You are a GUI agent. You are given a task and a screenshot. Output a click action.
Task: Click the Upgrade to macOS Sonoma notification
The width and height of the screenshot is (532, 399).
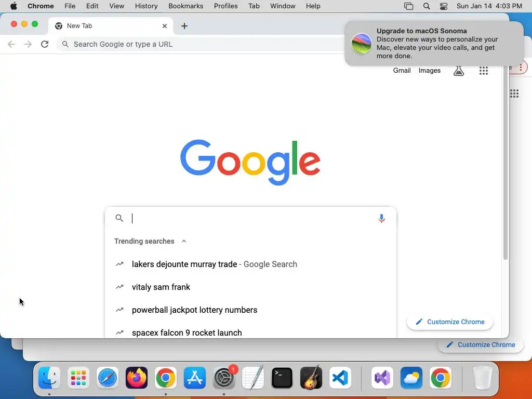(434, 44)
